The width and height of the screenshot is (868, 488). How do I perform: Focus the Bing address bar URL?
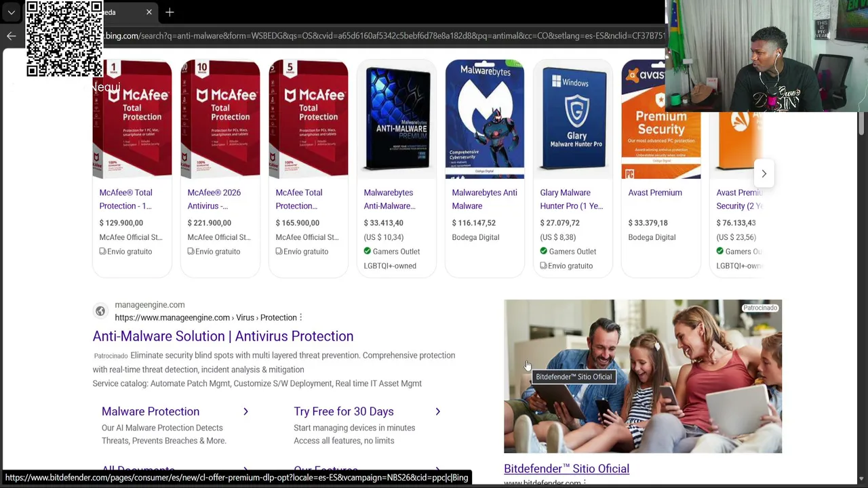(384, 36)
